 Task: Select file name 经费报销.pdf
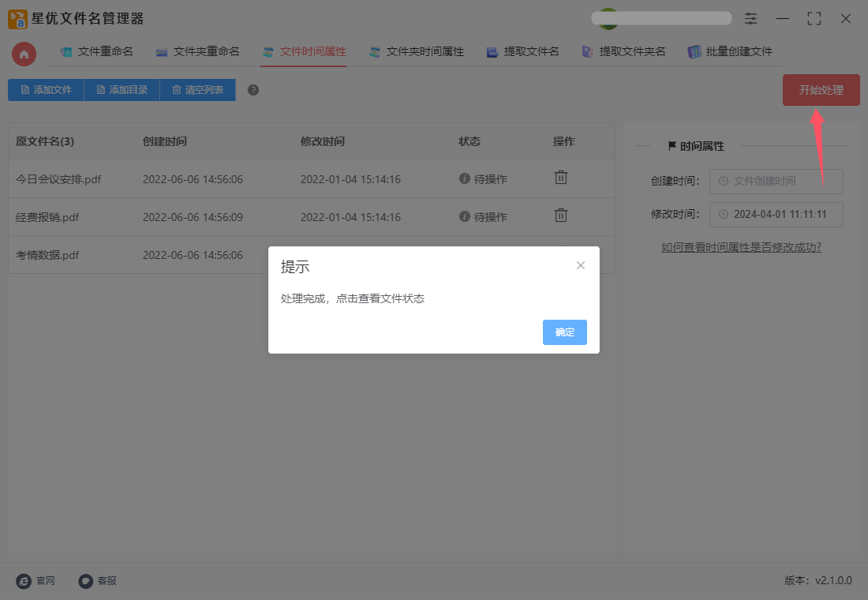point(47,217)
